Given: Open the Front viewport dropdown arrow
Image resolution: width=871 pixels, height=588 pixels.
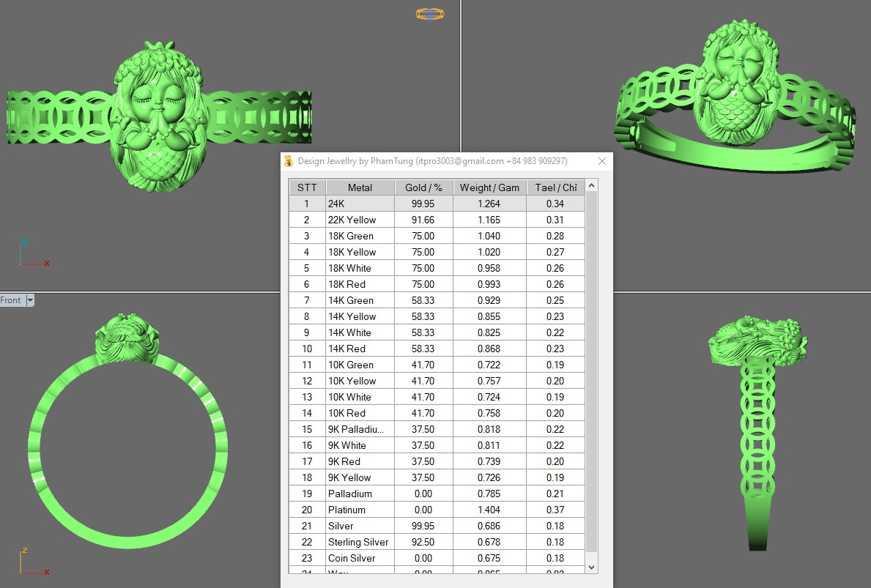Looking at the screenshot, I should click(x=30, y=300).
